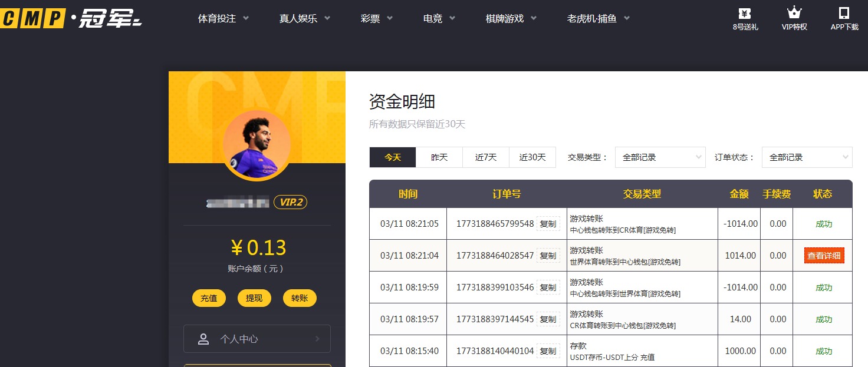
Task: Select the VIP.2 badge
Action: click(291, 202)
